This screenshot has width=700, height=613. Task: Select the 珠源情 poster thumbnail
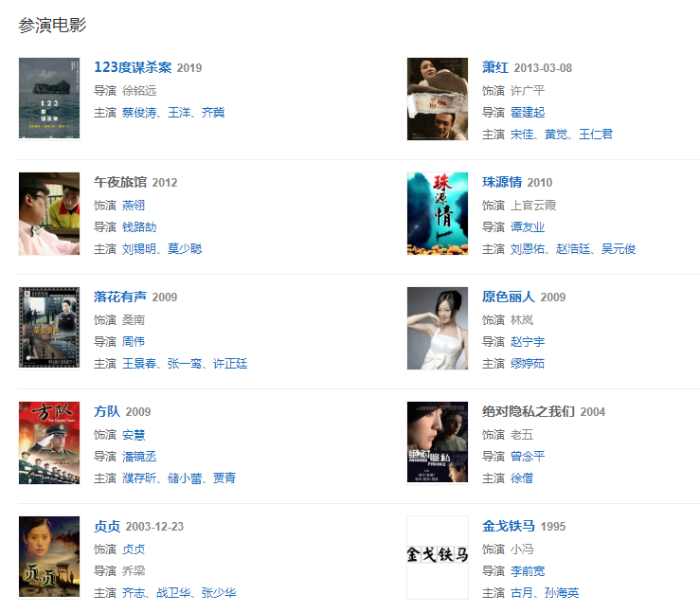point(438,213)
